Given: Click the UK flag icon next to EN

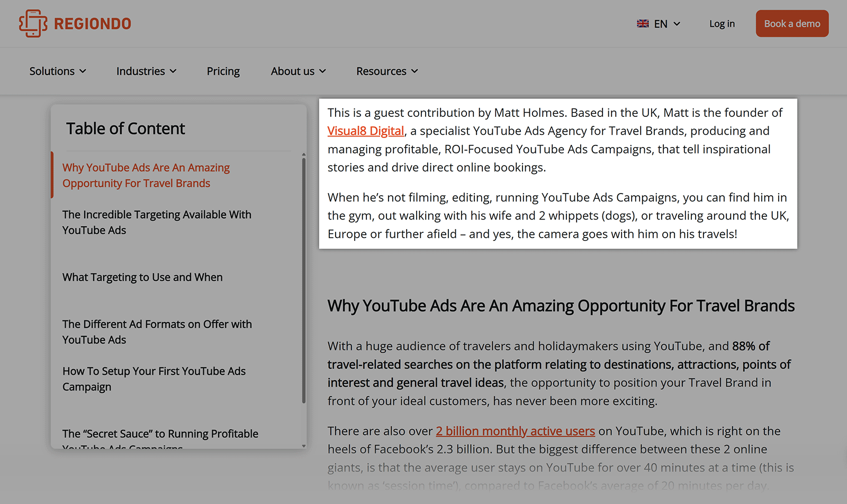Looking at the screenshot, I should click(642, 23).
